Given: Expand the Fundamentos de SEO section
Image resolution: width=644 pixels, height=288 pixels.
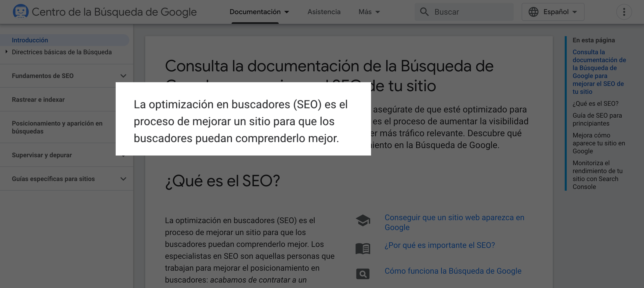Looking at the screenshot, I should (x=123, y=76).
